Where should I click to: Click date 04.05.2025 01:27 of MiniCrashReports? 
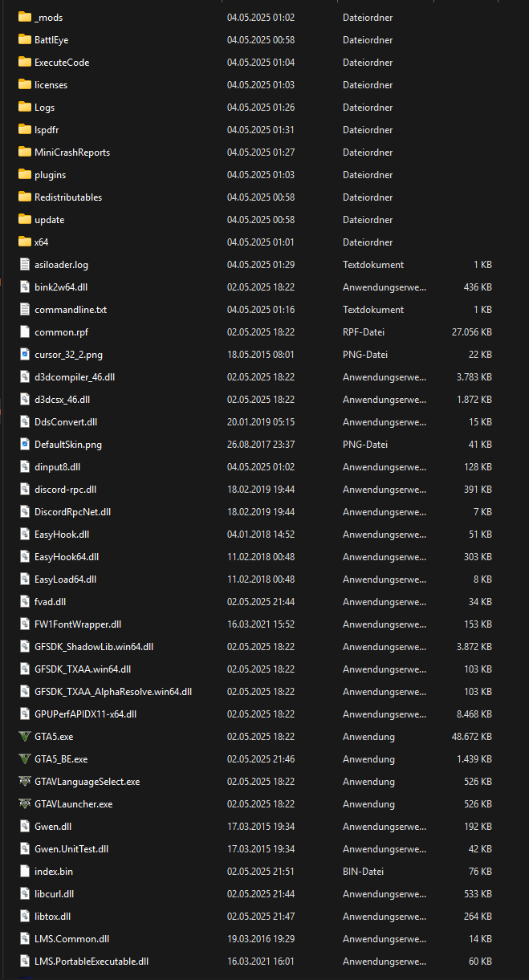(x=261, y=152)
